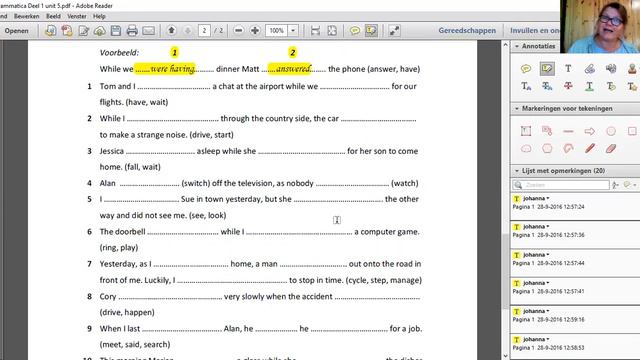Select the text callout tool
The image size is (640, 360).
[x=547, y=131]
